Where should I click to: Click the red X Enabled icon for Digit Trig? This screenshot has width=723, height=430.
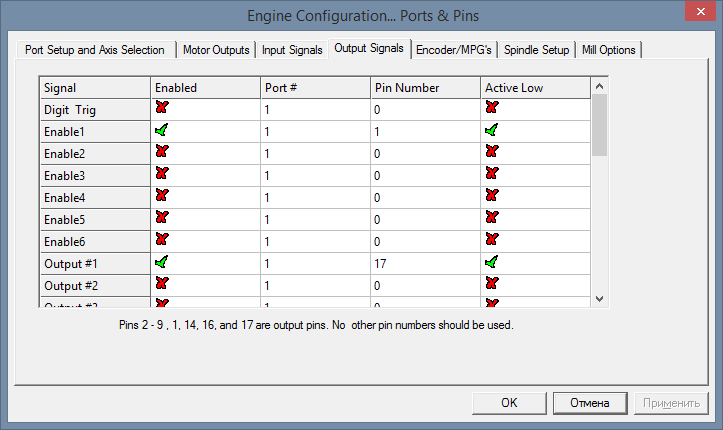pos(161,108)
